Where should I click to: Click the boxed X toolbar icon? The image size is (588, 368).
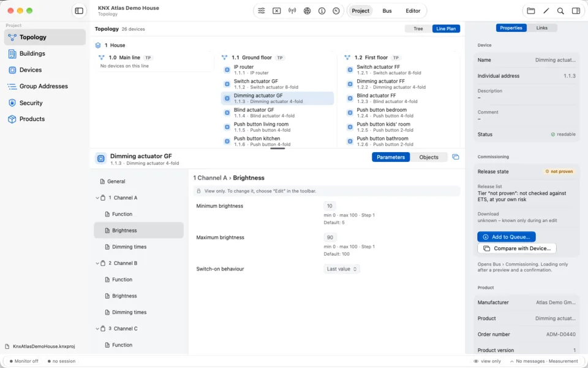[x=276, y=11]
